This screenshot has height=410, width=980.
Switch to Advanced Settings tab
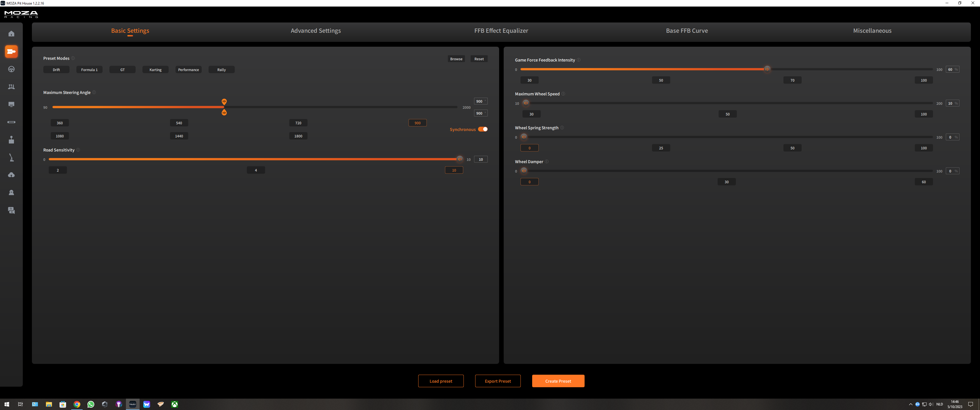point(315,31)
